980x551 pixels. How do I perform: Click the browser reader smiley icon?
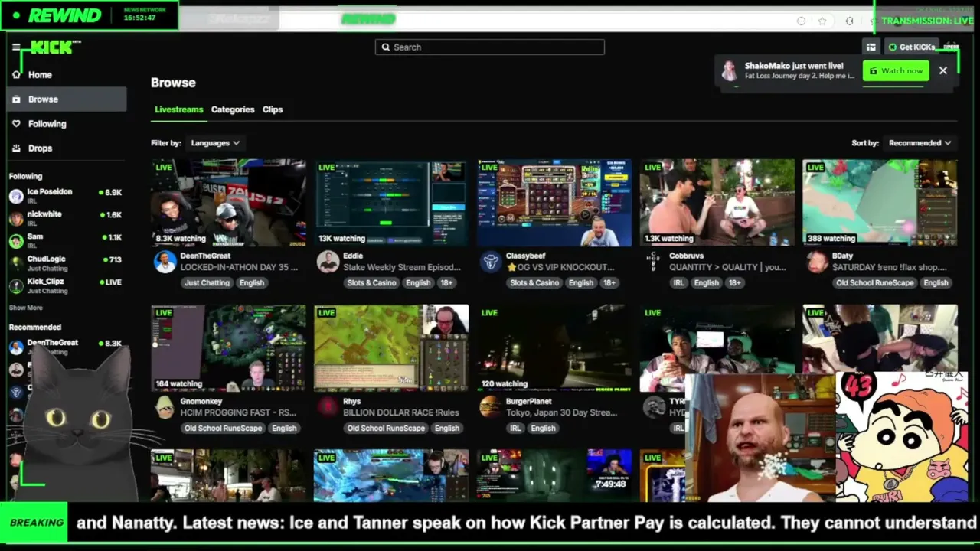(x=802, y=21)
